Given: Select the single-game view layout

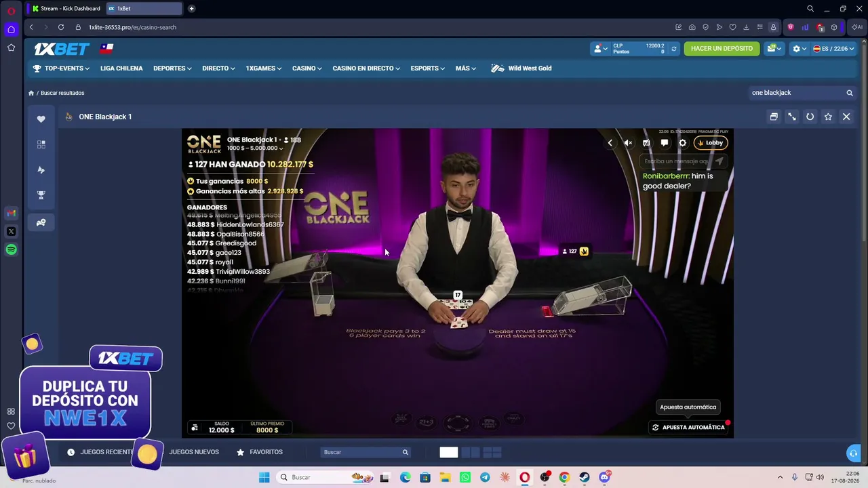Looking at the screenshot, I should pos(449,452).
